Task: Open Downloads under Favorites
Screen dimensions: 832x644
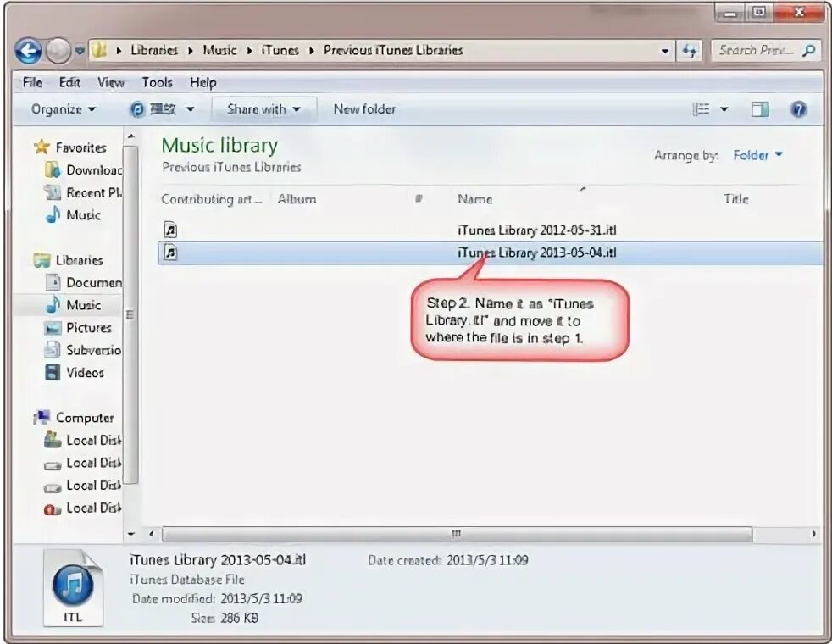Action: pyautogui.click(x=94, y=170)
